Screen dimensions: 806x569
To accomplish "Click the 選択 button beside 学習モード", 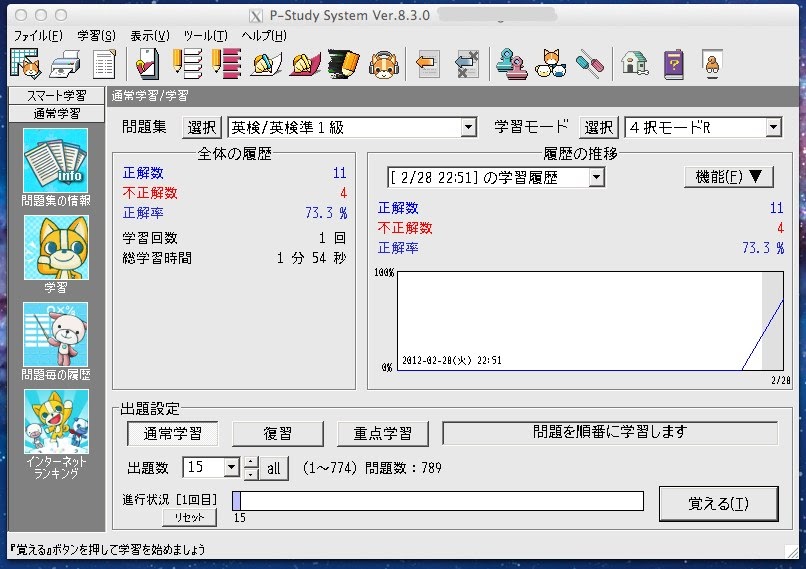I will [599, 127].
